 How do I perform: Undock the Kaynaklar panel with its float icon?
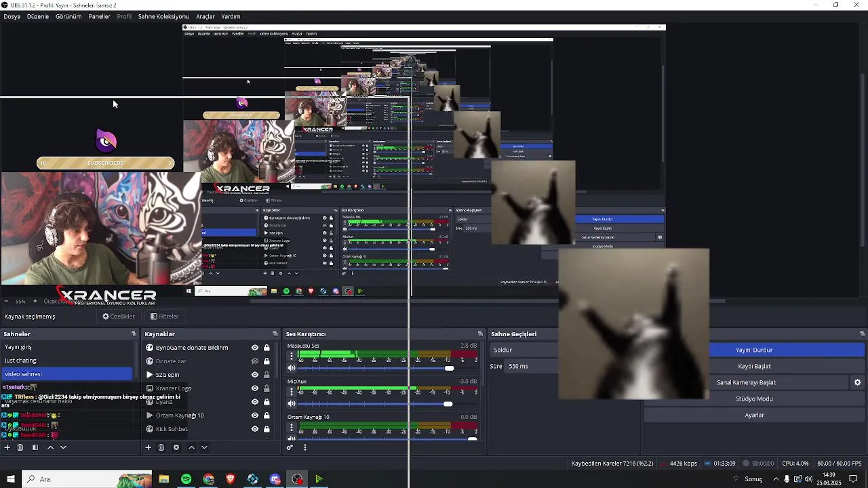coord(275,334)
